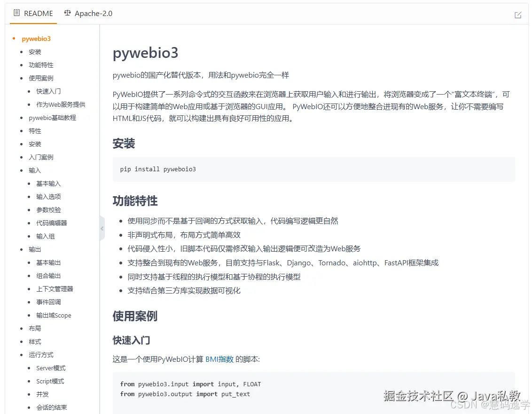The width and height of the screenshot is (532, 414).
Task: Jump to 会话的结束 outline entry
Action: (x=52, y=407)
